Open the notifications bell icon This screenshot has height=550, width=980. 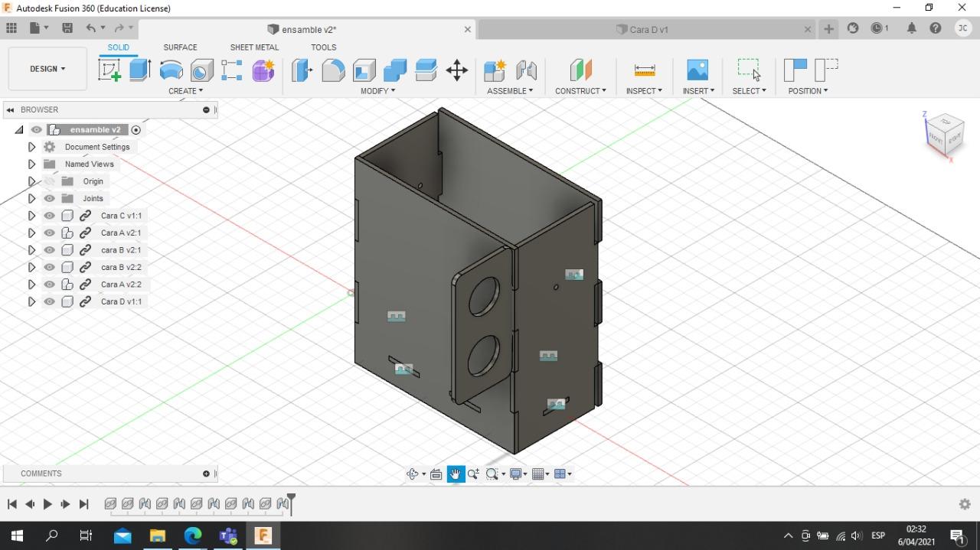(x=911, y=28)
